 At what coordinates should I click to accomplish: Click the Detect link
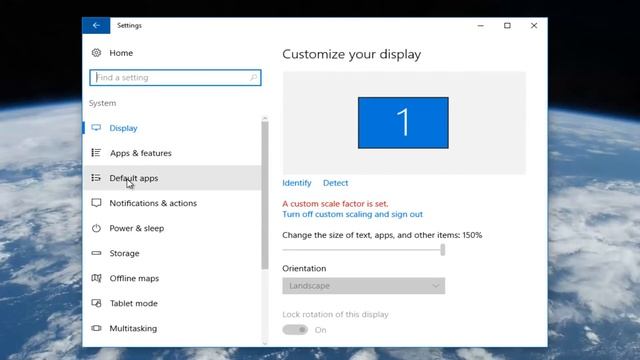click(336, 183)
